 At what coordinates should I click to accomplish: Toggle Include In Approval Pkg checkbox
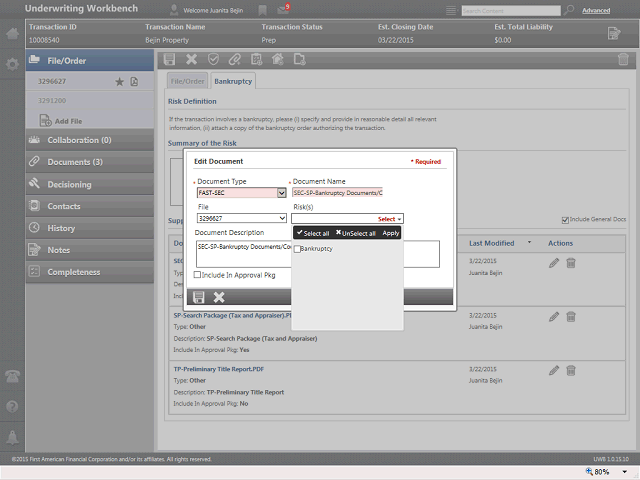pyautogui.click(x=198, y=275)
